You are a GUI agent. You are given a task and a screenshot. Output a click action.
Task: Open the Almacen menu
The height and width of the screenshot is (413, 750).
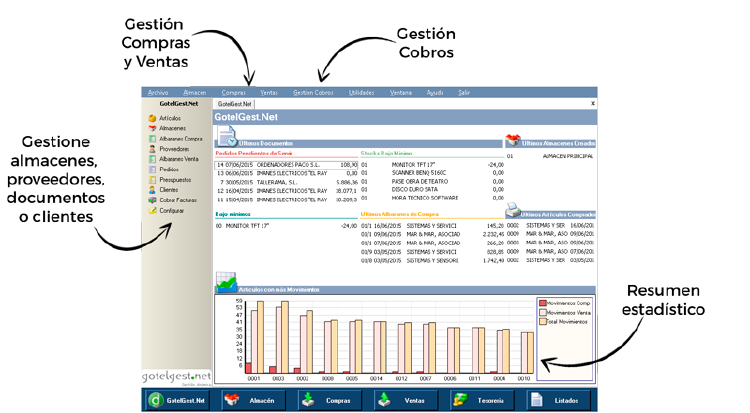(x=194, y=92)
